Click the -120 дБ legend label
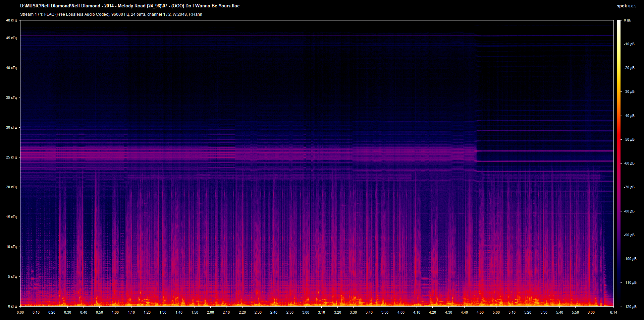This screenshot has width=644, height=320. [x=631, y=306]
